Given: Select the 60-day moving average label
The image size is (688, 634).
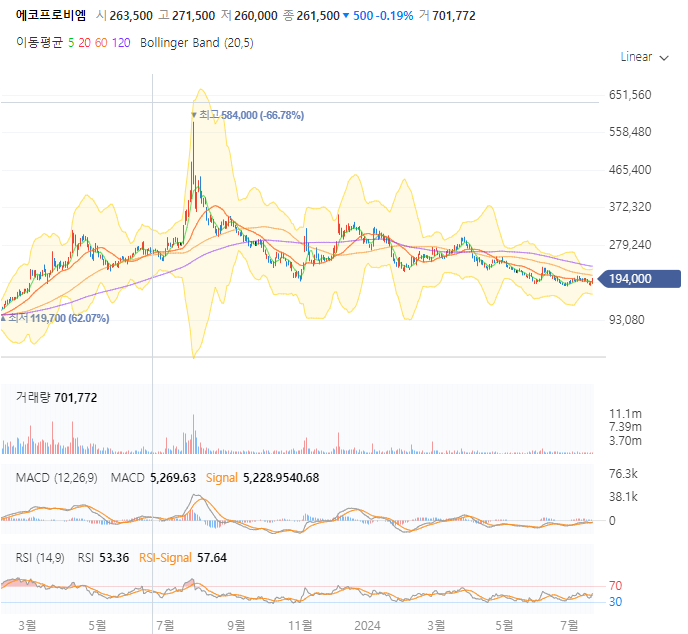Looking at the screenshot, I should tap(101, 43).
